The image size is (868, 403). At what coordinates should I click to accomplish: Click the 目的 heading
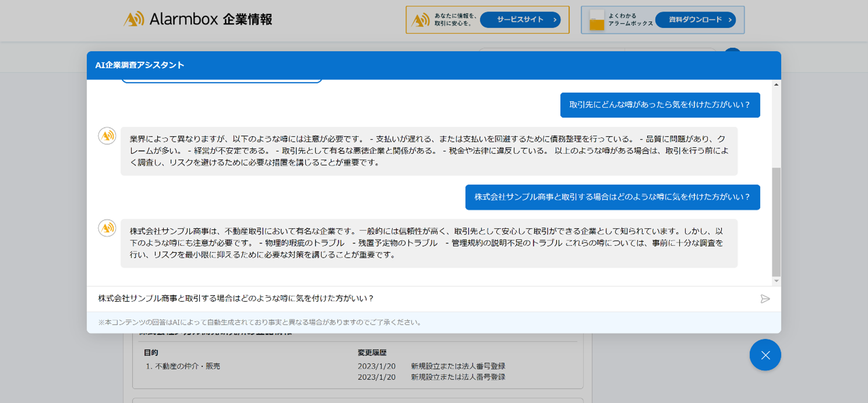pos(151,353)
